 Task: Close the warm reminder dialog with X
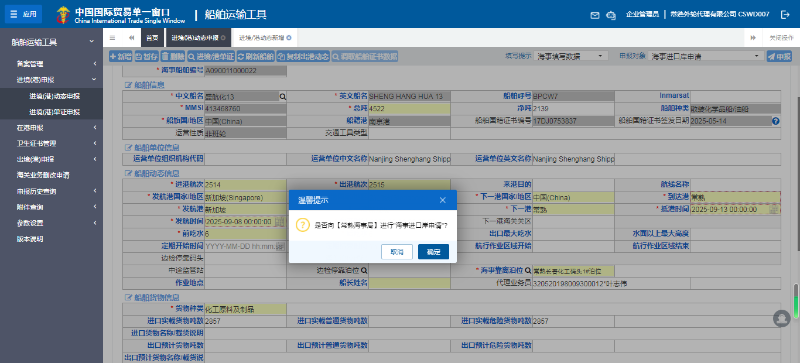(x=442, y=200)
